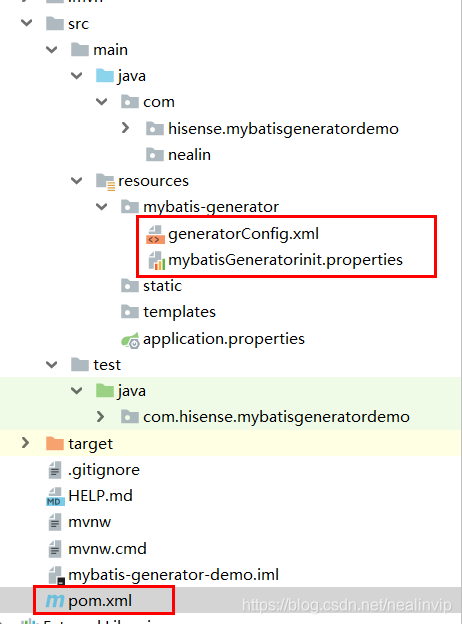Click the main folder icon
462x624 pixels.
pyautogui.click(x=80, y=50)
